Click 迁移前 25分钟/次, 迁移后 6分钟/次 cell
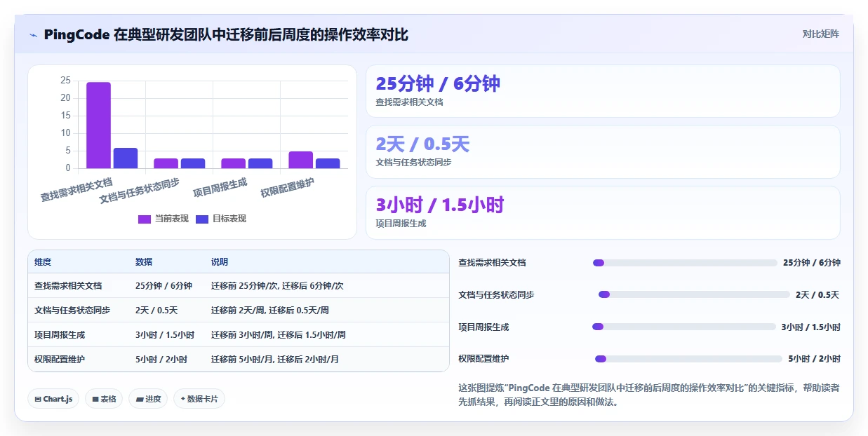Image resolution: width=868 pixels, height=436 pixels. pos(277,286)
